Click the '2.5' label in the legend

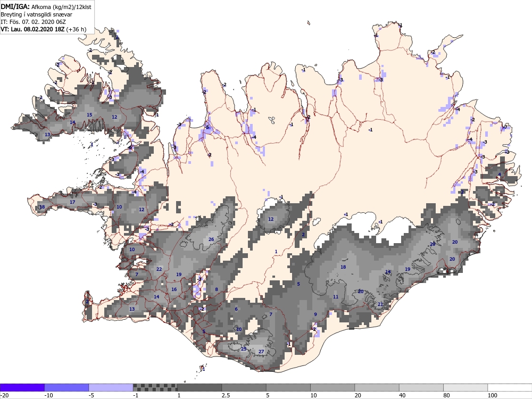tap(226, 395)
